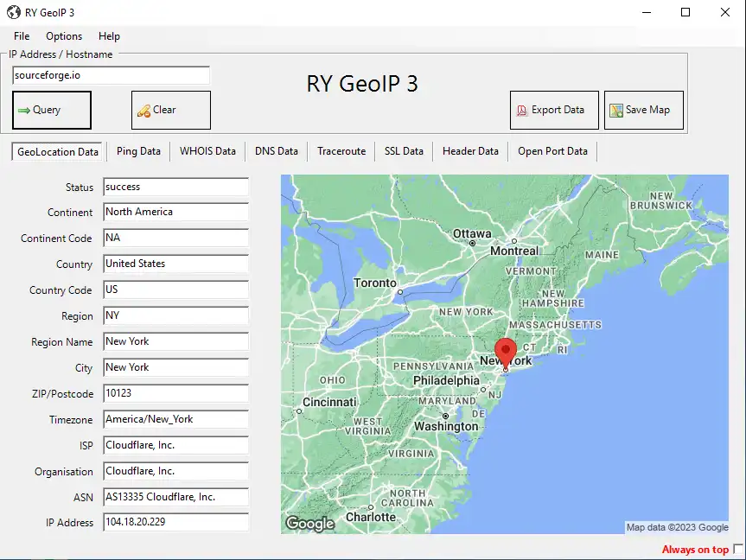This screenshot has height=560, width=746.
Task: Click the red Always on top label
Action: tap(695, 550)
